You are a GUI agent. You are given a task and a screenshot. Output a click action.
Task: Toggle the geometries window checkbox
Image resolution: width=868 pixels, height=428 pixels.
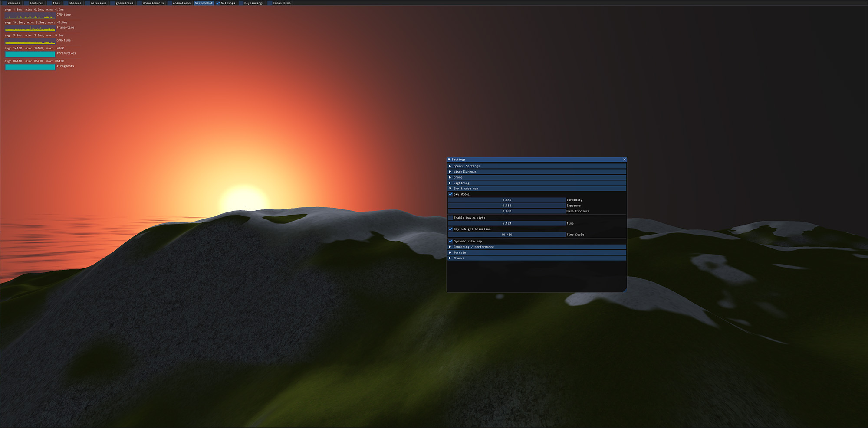113,3
